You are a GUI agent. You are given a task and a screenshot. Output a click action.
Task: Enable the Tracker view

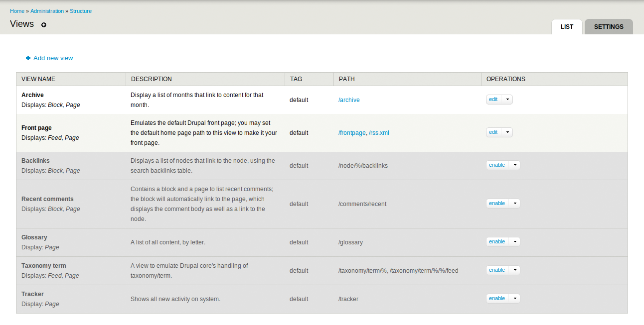(x=497, y=299)
